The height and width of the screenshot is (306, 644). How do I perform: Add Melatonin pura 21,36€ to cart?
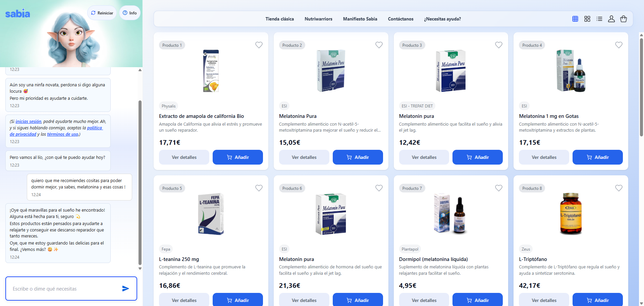pyautogui.click(x=358, y=300)
